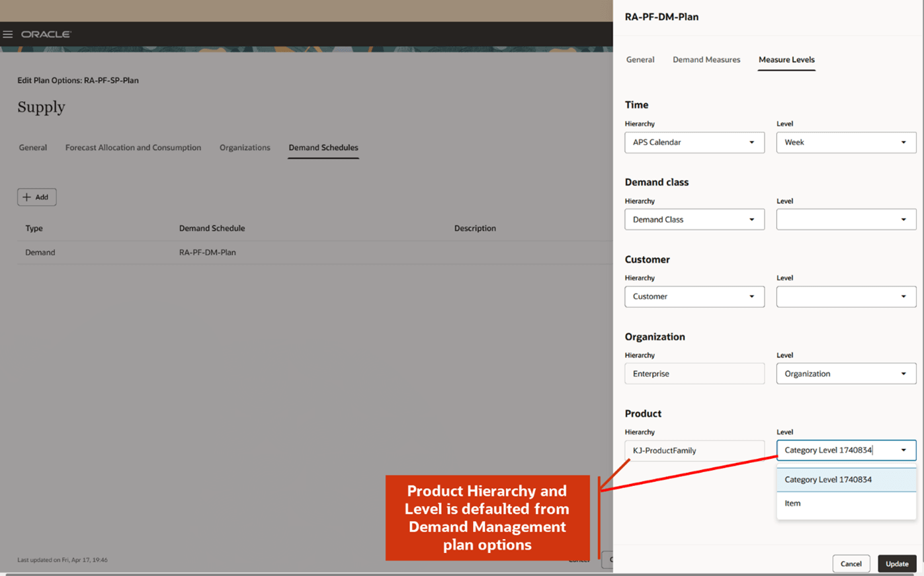
Task: Expand the Time Hierarchy APS Calendar dropdown
Action: click(694, 142)
